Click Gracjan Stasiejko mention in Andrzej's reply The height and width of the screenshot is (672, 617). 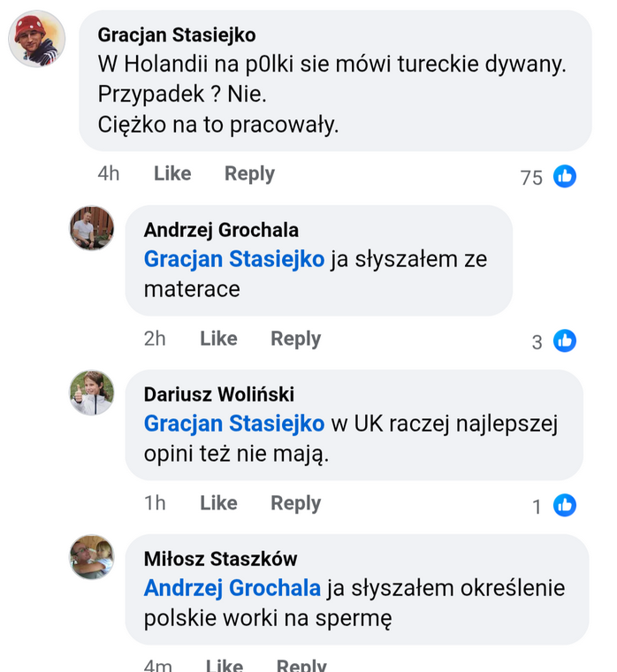[x=234, y=259]
